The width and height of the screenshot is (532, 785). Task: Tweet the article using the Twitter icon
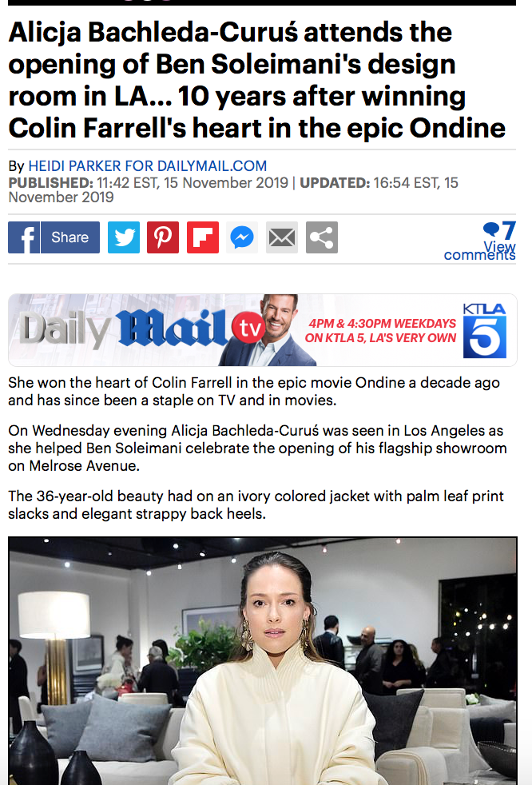tap(124, 237)
